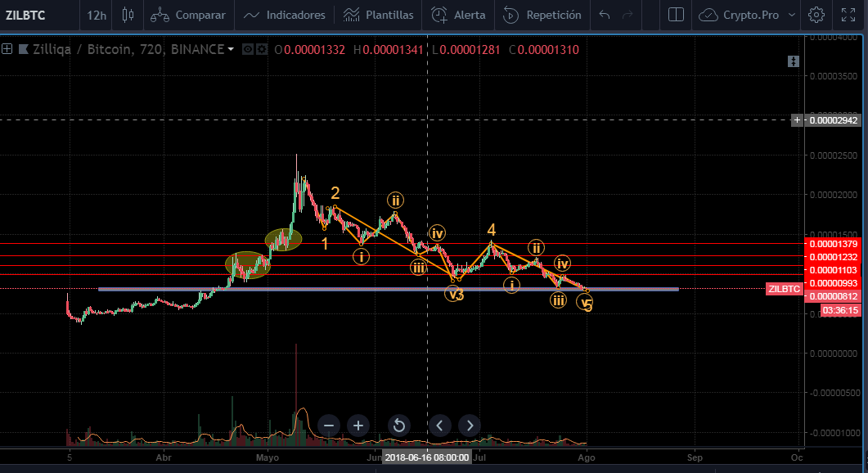Reset the chart view
The width and height of the screenshot is (868, 473).
[398, 426]
